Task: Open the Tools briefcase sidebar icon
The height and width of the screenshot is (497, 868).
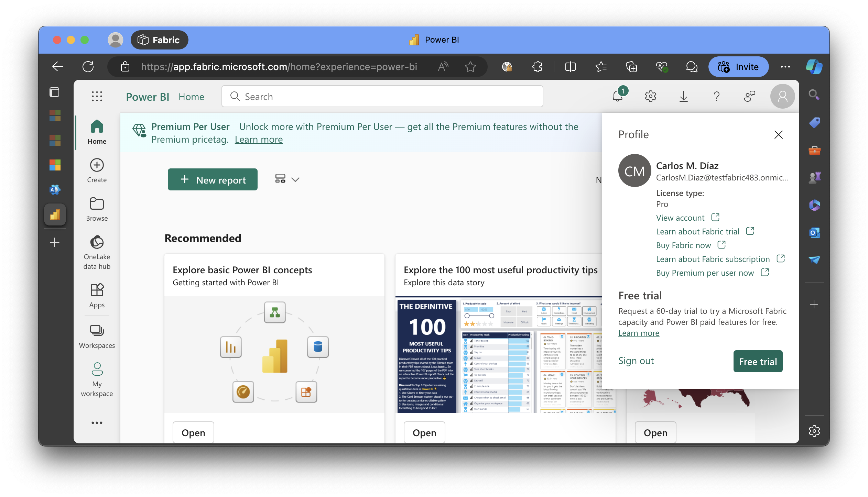Action: pyautogui.click(x=814, y=150)
